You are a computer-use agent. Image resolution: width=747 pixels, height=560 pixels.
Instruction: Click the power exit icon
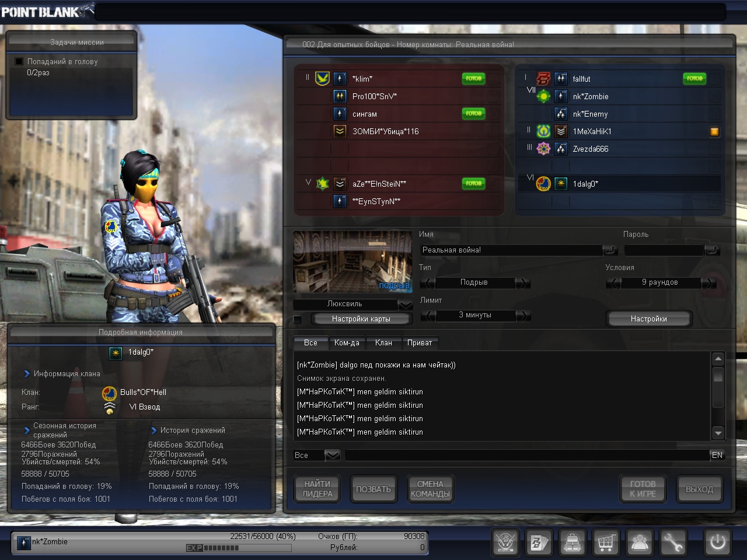(717, 542)
